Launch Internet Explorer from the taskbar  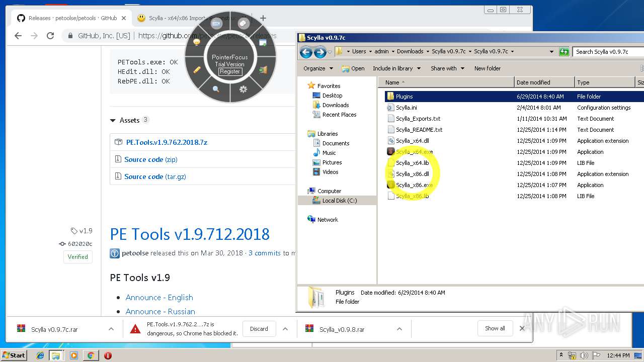point(40,355)
